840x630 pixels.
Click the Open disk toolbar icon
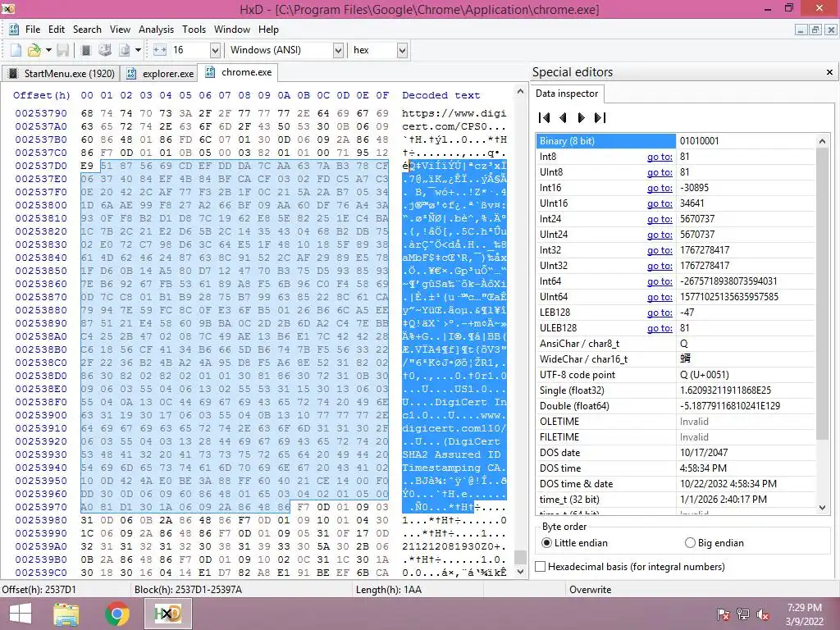pyautogui.click(x=105, y=50)
